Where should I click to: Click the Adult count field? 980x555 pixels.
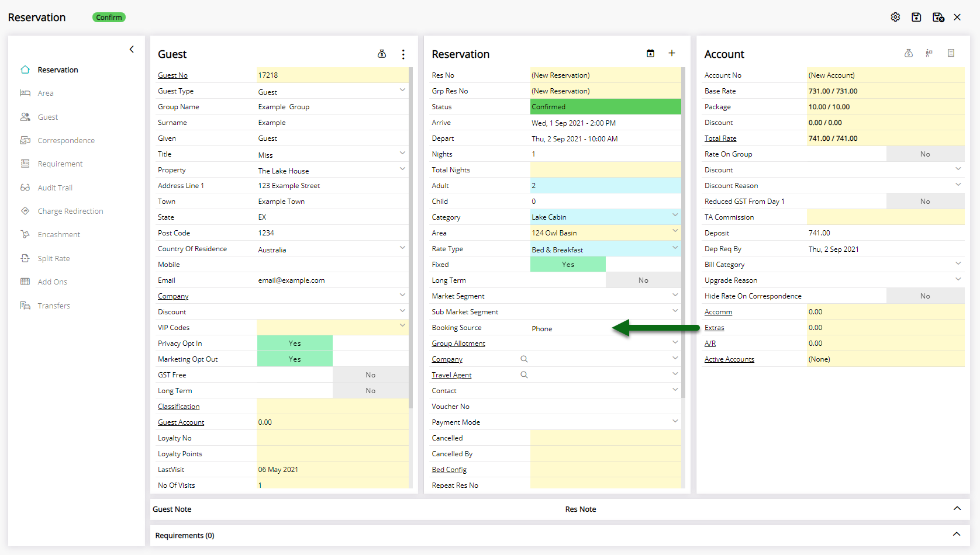click(x=606, y=186)
